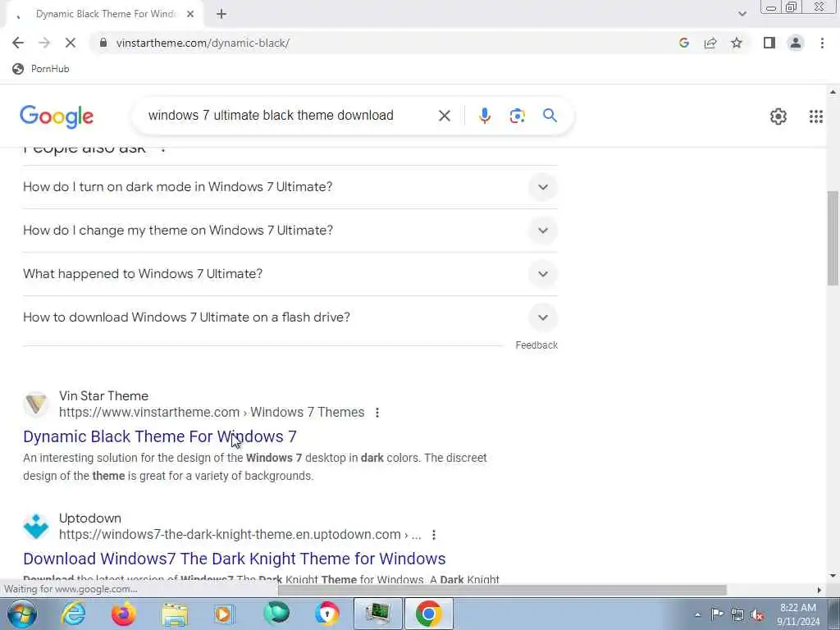Open the volume icon in the system tray
The image size is (840, 630).
point(757,614)
